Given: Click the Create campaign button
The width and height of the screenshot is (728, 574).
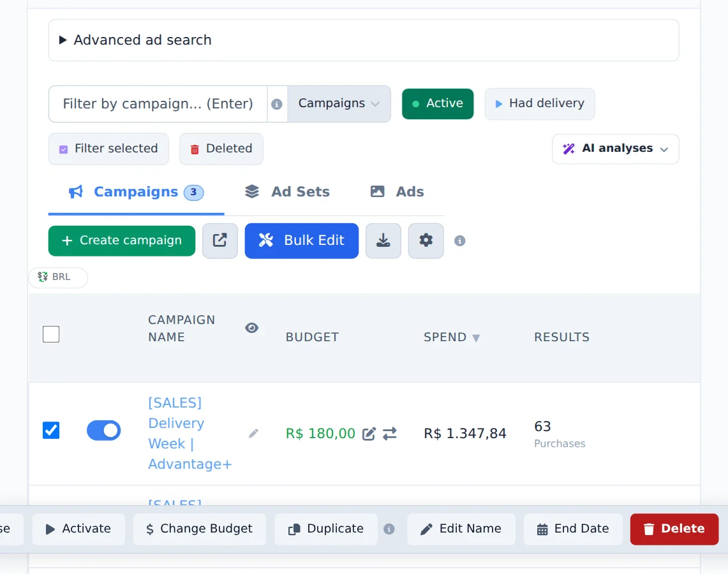Looking at the screenshot, I should tap(122, 240).
